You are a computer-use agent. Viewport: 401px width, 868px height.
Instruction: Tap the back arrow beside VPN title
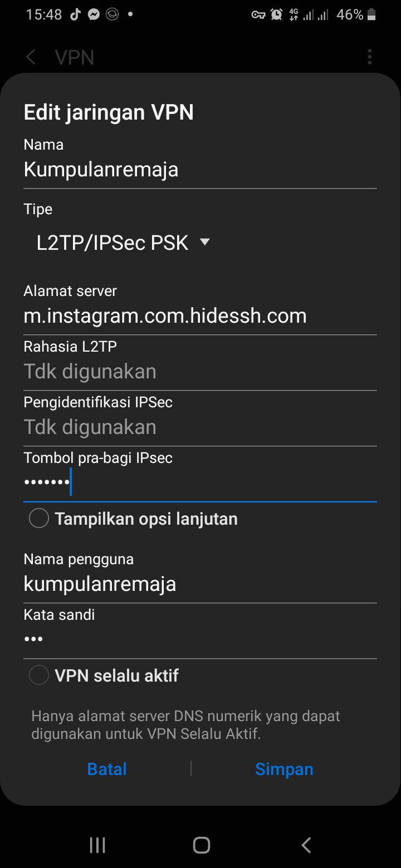(31, 57)
